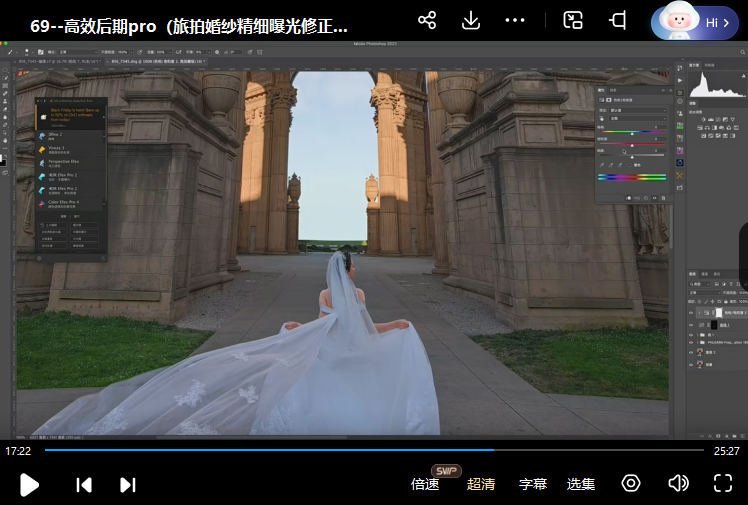Image resolution: width=748 pixels, height=505 pixels.
Task: Open the circular settings icon in player bar
Action: (x=631, y=484)
